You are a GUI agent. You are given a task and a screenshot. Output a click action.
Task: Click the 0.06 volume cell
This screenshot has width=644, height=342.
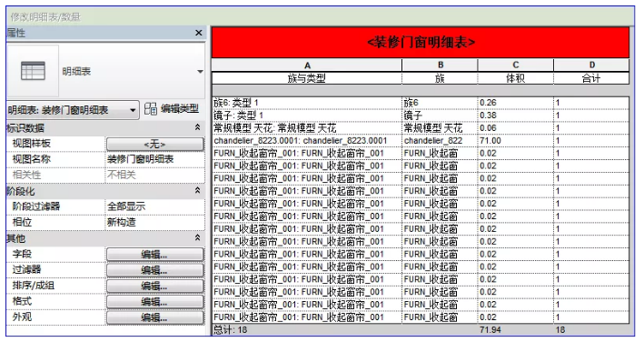tap(515, 128)
